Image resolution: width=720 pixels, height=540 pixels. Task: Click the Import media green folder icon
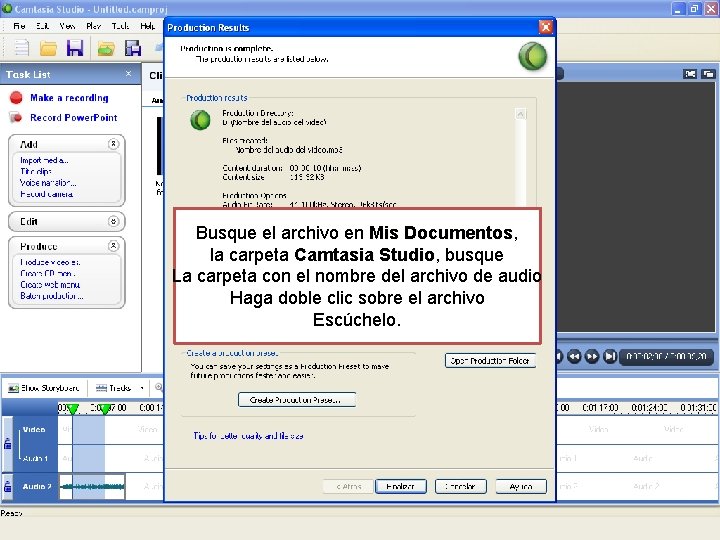(x=106, y=48)
